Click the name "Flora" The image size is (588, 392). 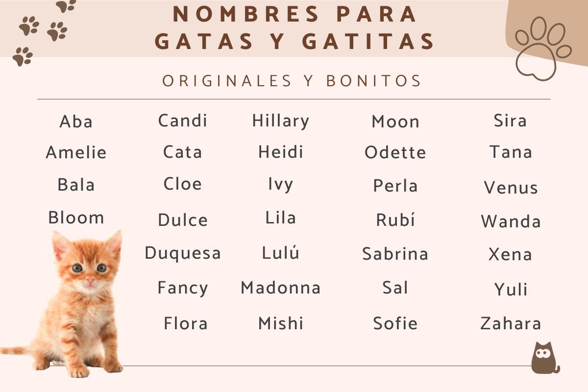tap(186, 323)
